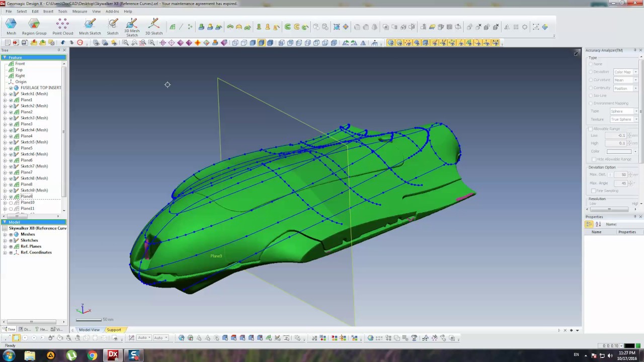Viewport: 644px width, 362px height.
Task: Start the Sketch tool
Action: click(x=113, y=27)
